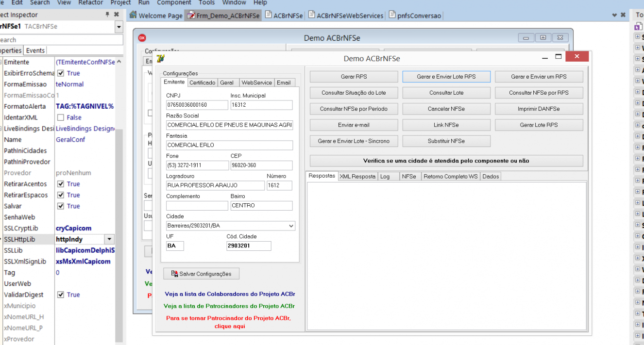Click the Gerar e Enviar Lote RPS button
This screenshot has height=345, width=644.
(x=446, y=77)
